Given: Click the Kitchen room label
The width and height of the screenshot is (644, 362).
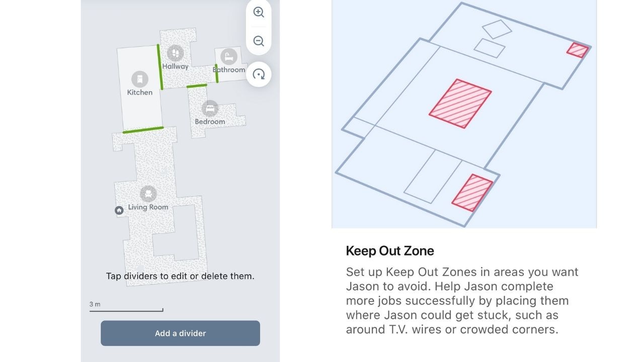Looking at the screenshot, I should pos(140,93).
